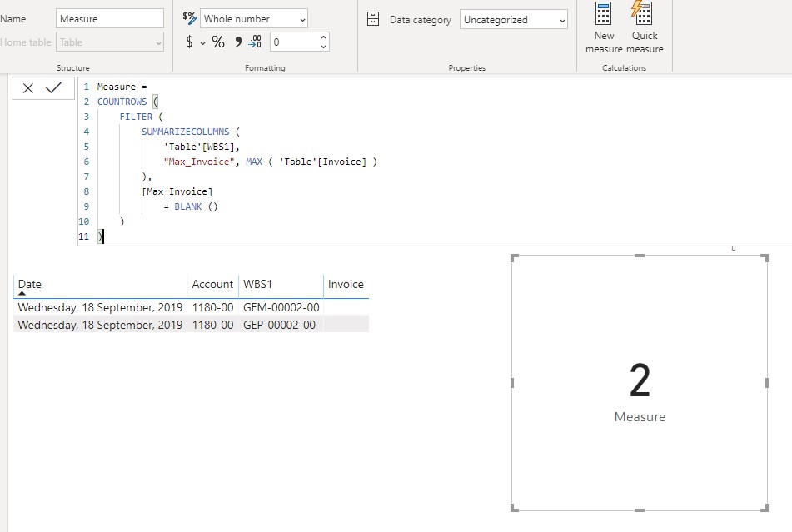The width and height of the screenshot is (792, 532).
Task: Commit the formula with the checkmark icon
Action: [x=53, y=87]
